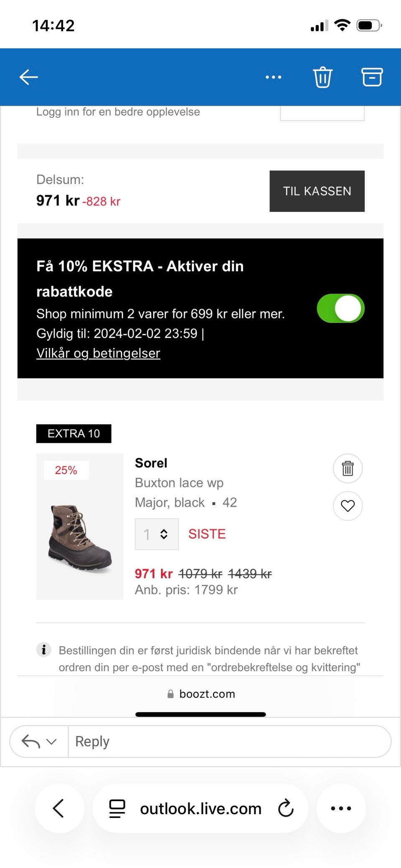
Task: Tap the browser back chevron
Action: pyautogui.click(x=59, y=808)
